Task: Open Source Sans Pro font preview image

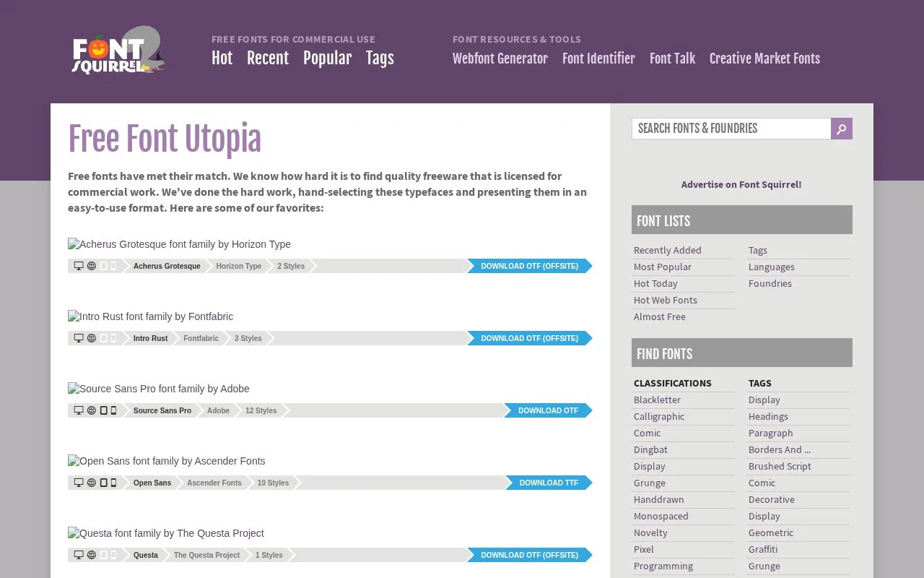Action: click(159, 389)
